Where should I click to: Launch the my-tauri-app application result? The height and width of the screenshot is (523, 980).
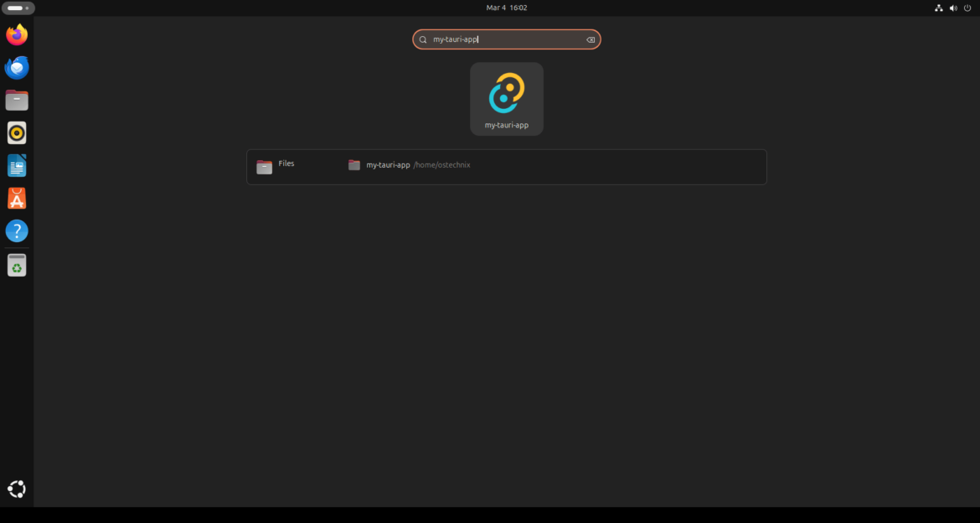506,98
